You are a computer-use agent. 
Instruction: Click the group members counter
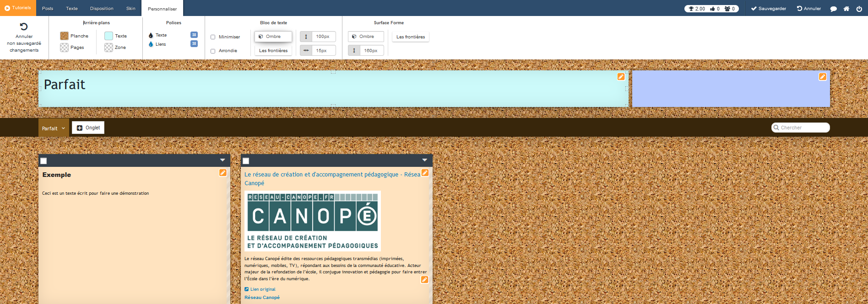point(730,9)
